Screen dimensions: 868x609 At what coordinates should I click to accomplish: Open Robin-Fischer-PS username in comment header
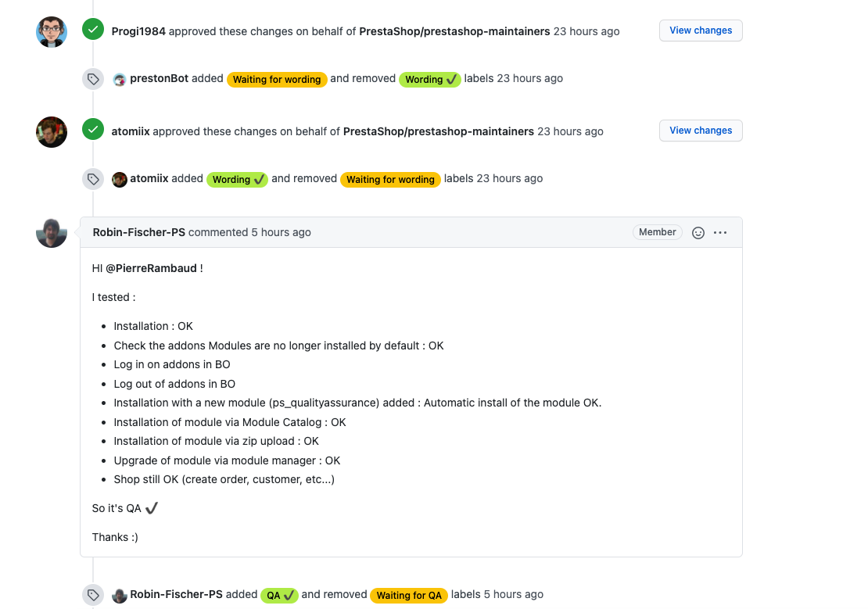coord(138,232)
